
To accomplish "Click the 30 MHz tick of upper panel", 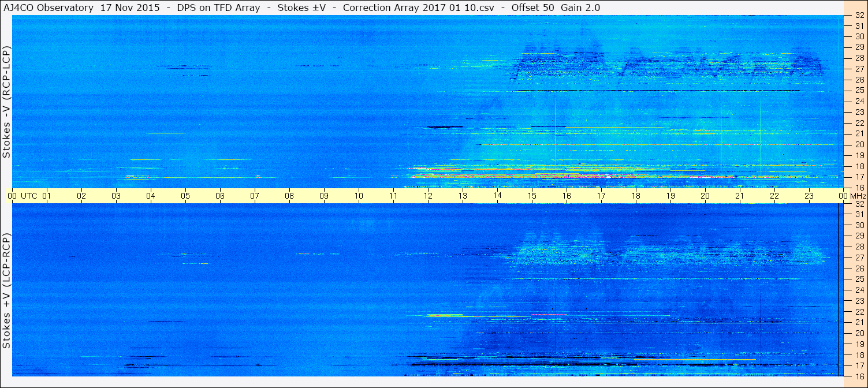I will (859, 36).
